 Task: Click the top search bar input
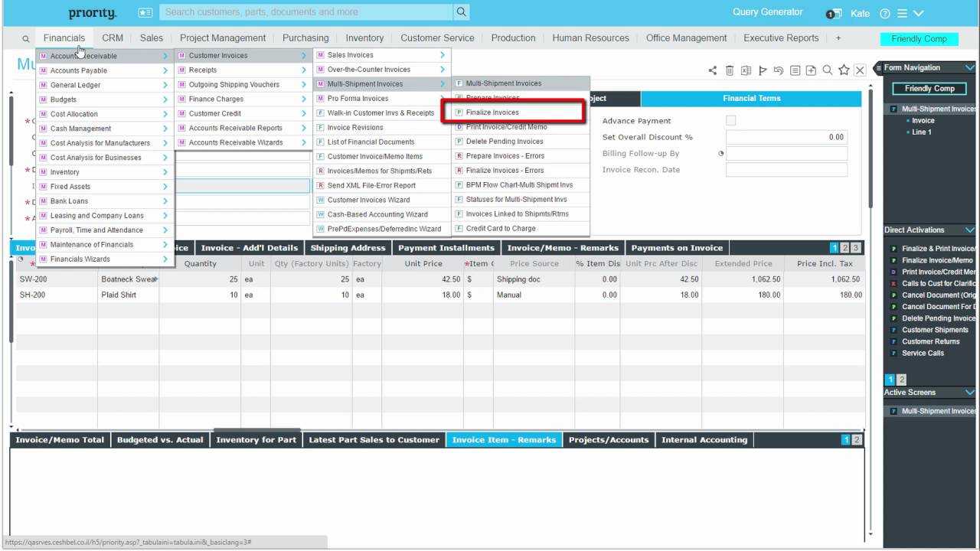tap(306, 12)
